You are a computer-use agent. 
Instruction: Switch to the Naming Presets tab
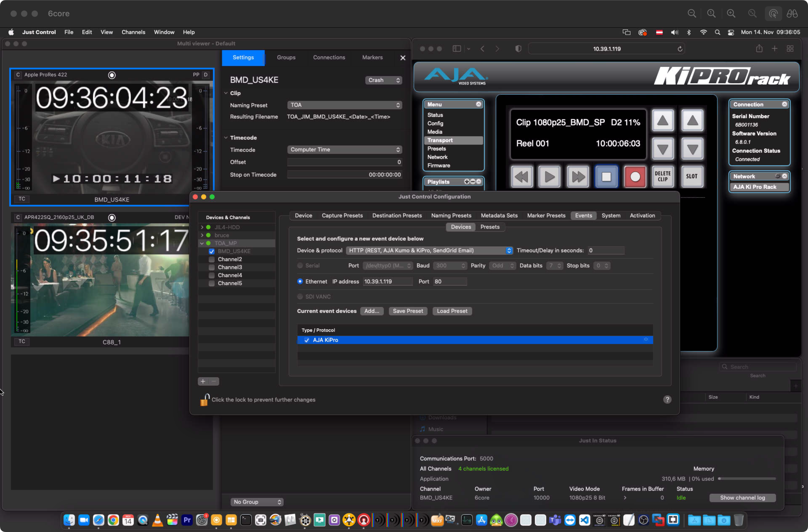pos(451,216)
